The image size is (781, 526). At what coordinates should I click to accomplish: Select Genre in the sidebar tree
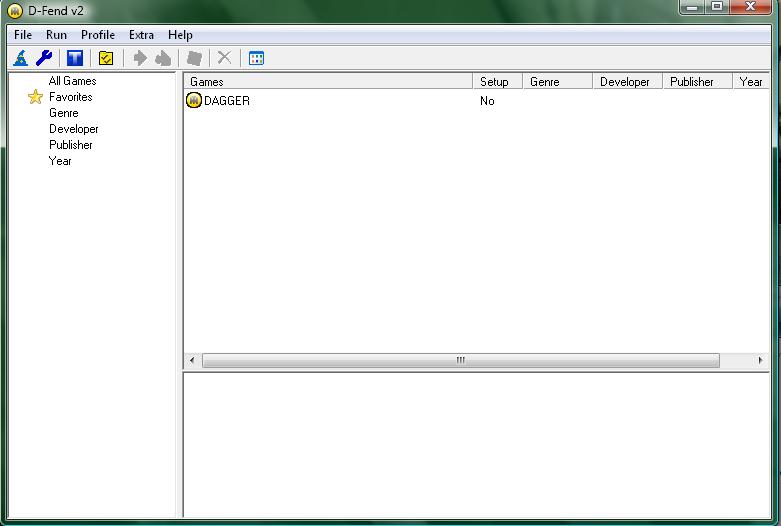click(64, 113)
